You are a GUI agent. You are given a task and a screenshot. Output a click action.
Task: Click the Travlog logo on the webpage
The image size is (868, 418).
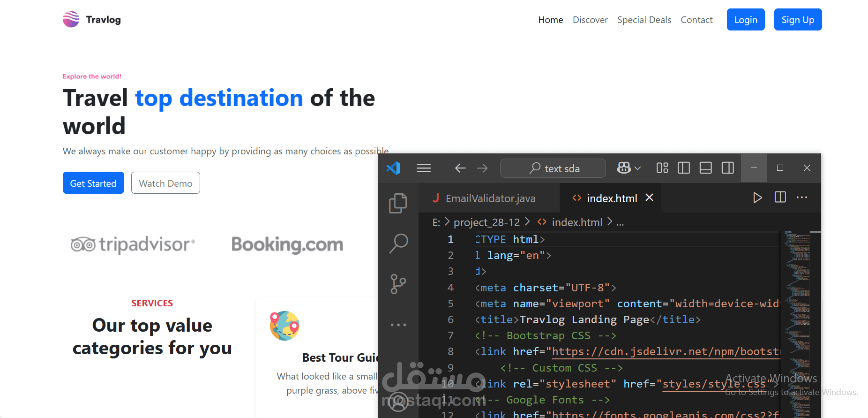(92, 20)
